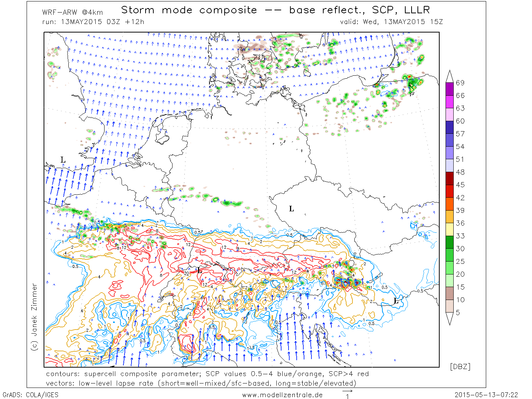Image resolution: width=532 pixels, height=399 pixels.
Task: Click the "L" low marker near the English Channel
Action: pyautogui.click(x=63, y=160)
